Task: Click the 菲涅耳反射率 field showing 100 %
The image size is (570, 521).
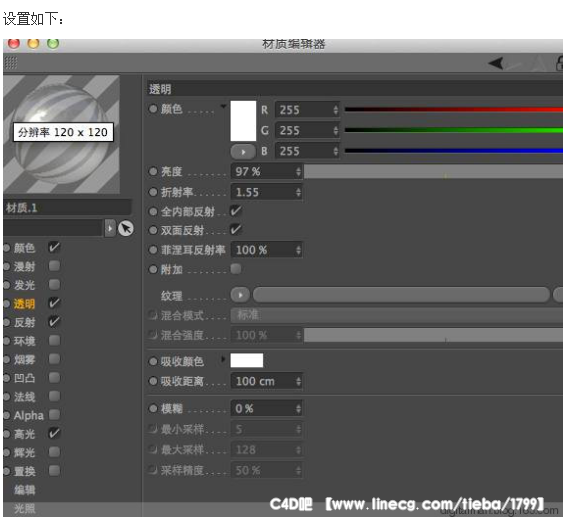Action: click(266, 250)
